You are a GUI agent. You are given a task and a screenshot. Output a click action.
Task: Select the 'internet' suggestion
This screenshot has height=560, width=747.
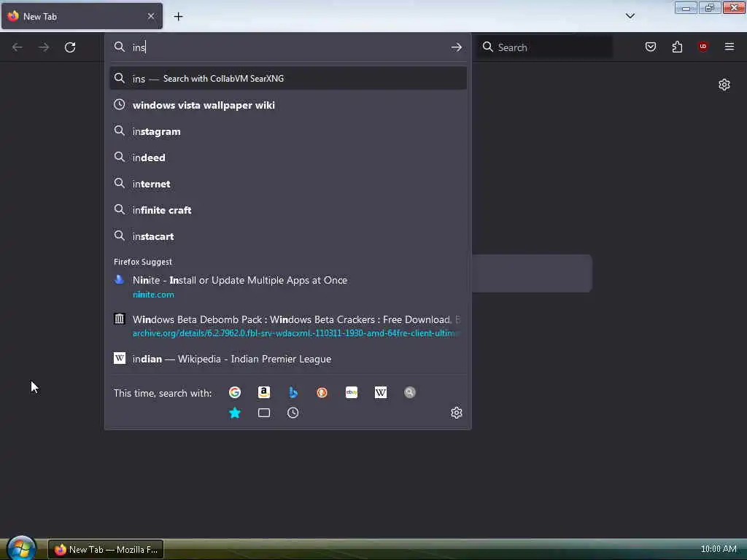[x=287, y=184]
